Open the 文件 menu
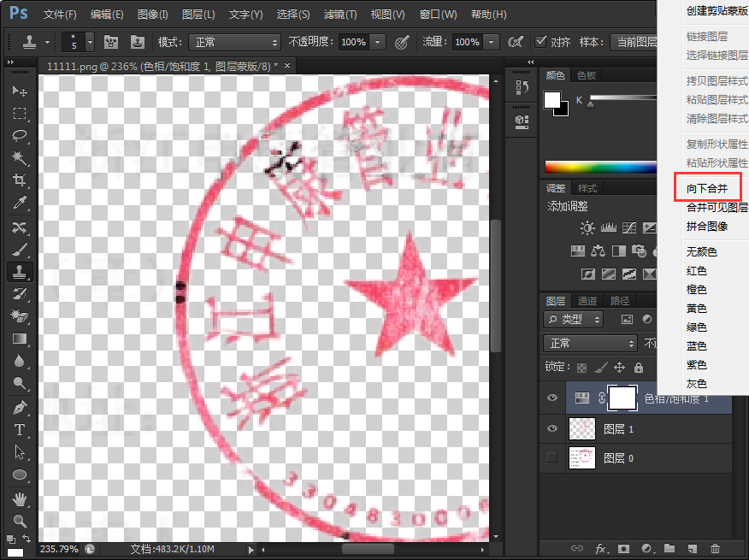Image resolution: width=749 pixels, height=560 pixels. pyautogui.click(x=60, y=15)
